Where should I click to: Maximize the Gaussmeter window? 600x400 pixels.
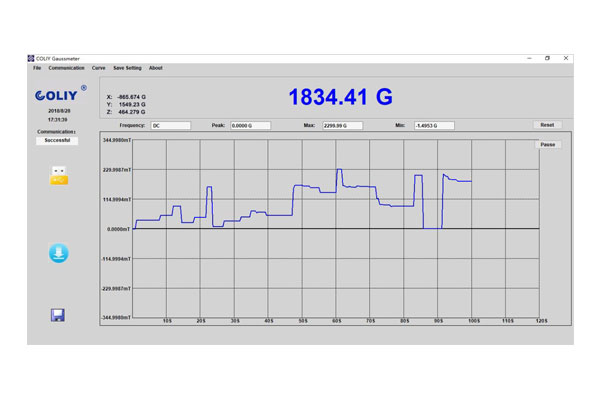[x=547, y=58]
